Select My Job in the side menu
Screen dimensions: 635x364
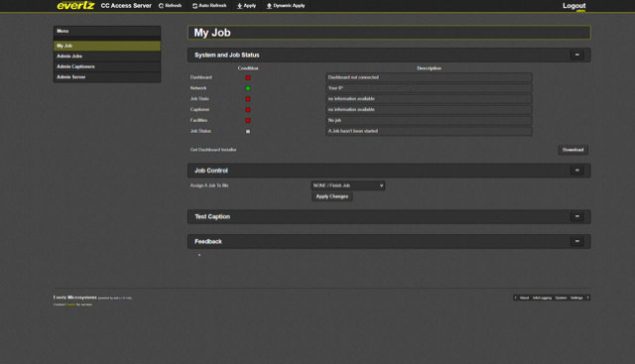(107, 46)
